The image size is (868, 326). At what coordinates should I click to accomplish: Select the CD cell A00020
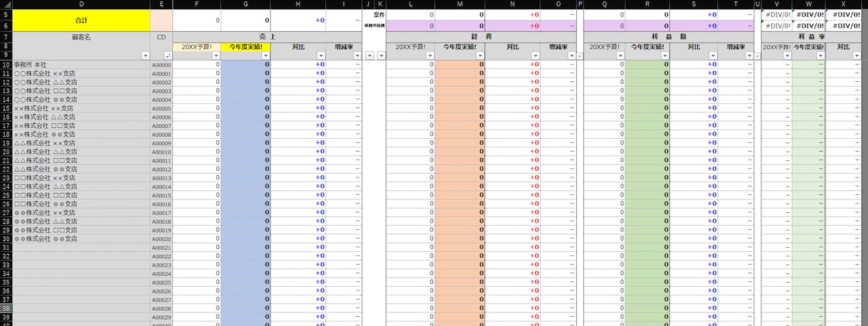pos(162,238)
